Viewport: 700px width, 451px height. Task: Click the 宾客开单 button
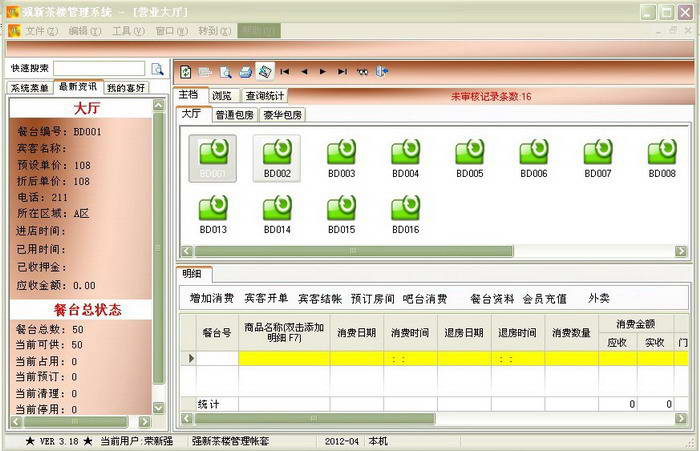coord(266,298)
